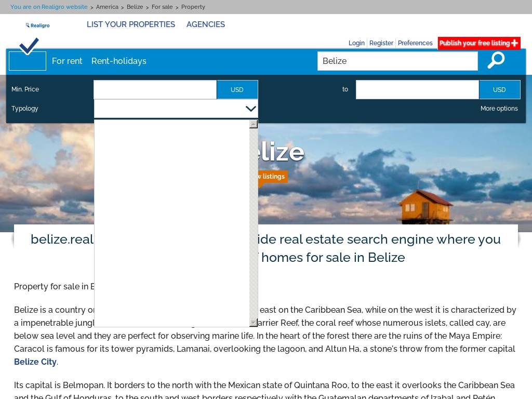Click the Belize location search field
The image size is (532, 399).
(397, 61)
